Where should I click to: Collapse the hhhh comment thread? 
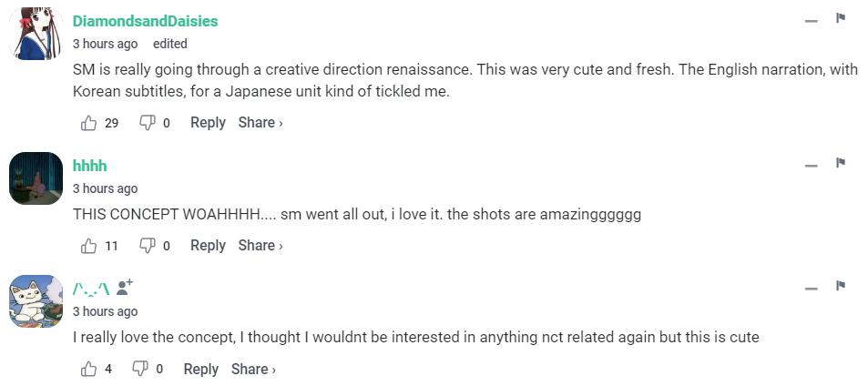811,165
